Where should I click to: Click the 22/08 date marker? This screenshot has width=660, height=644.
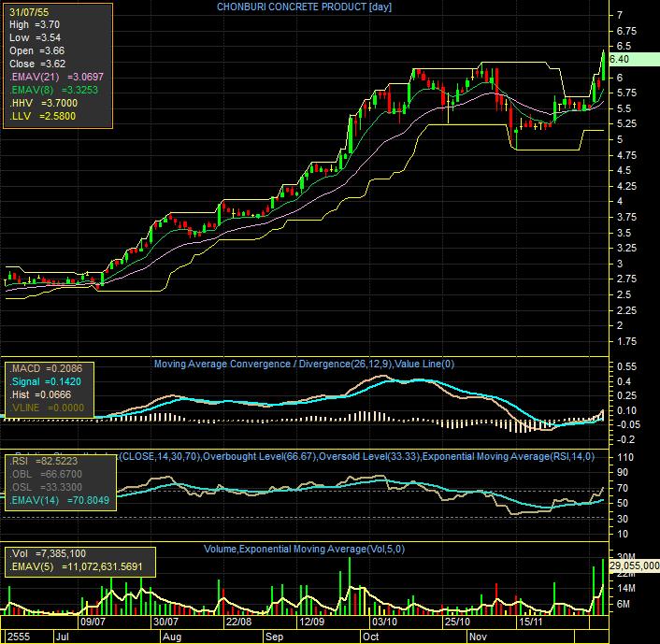238,622
